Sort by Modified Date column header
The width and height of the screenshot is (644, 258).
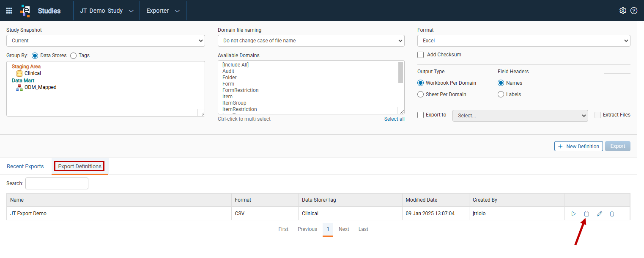pos(436,200)
